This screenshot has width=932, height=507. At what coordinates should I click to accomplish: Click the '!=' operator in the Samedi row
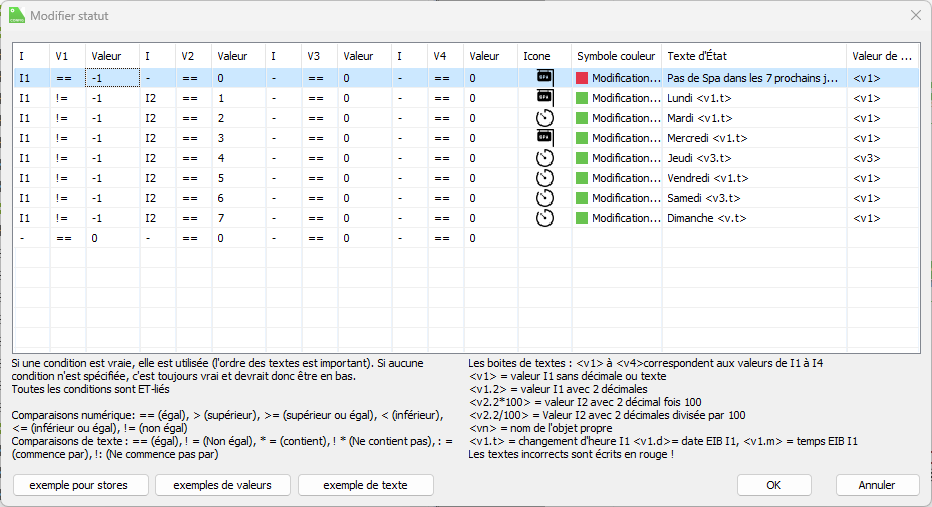[62, 198]
